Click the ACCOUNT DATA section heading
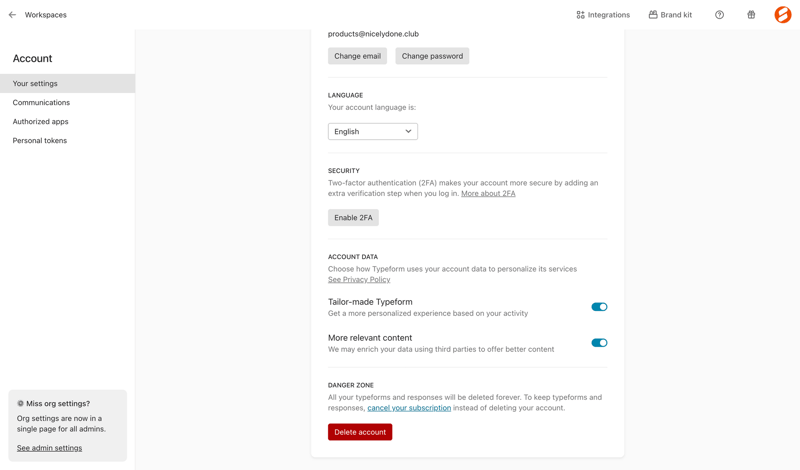The width and height of the screenshot is (800, 470). (353, 257)
